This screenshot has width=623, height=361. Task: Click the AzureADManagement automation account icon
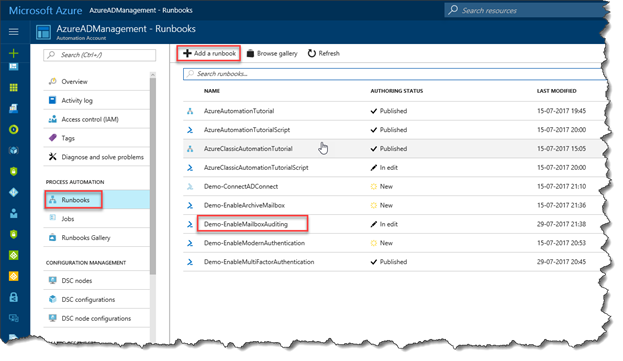tap(43, 33)
